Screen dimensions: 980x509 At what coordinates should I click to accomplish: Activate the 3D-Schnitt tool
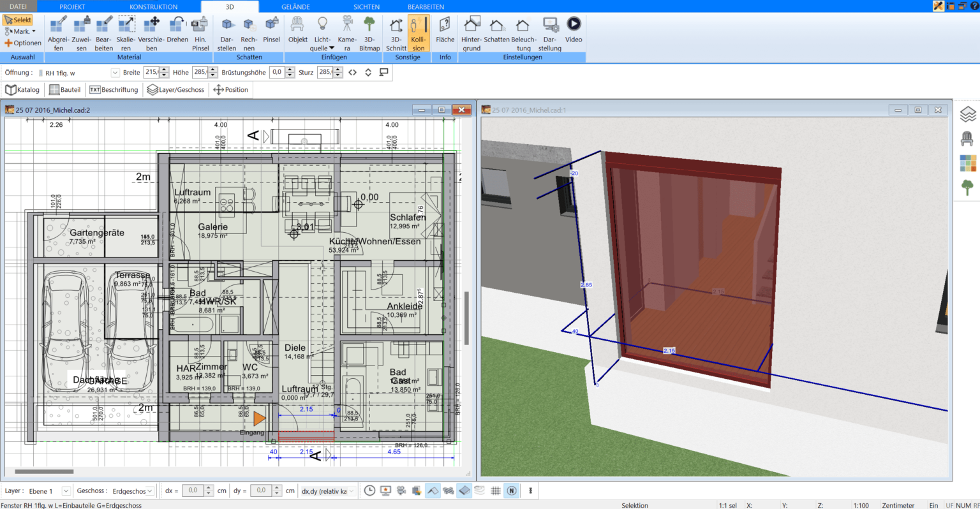tap(396, 33)
